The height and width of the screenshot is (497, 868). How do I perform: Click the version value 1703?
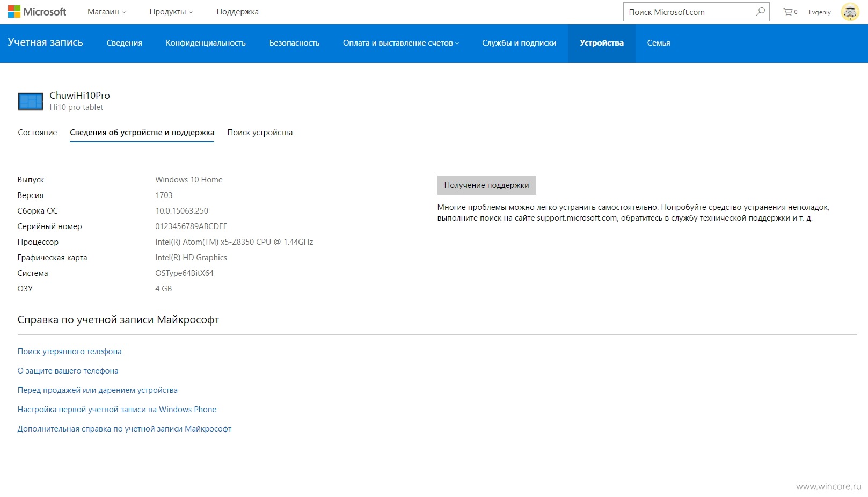click(x=164, y=195)
